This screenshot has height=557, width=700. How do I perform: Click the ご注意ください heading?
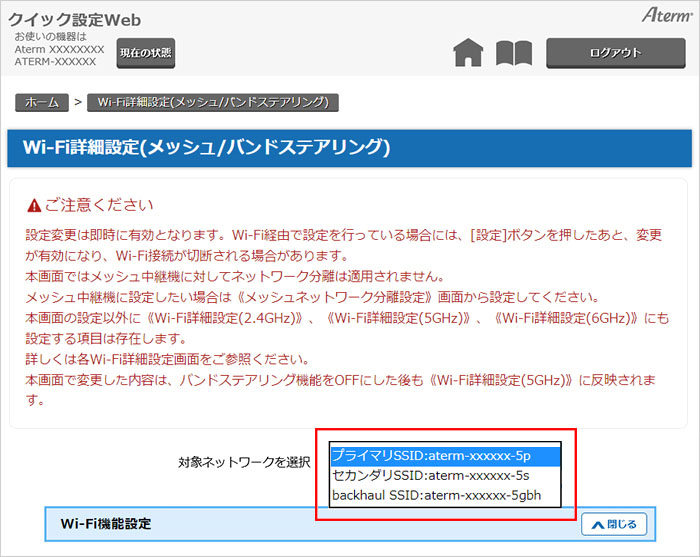pyautogui.click(x=98, y=205)
